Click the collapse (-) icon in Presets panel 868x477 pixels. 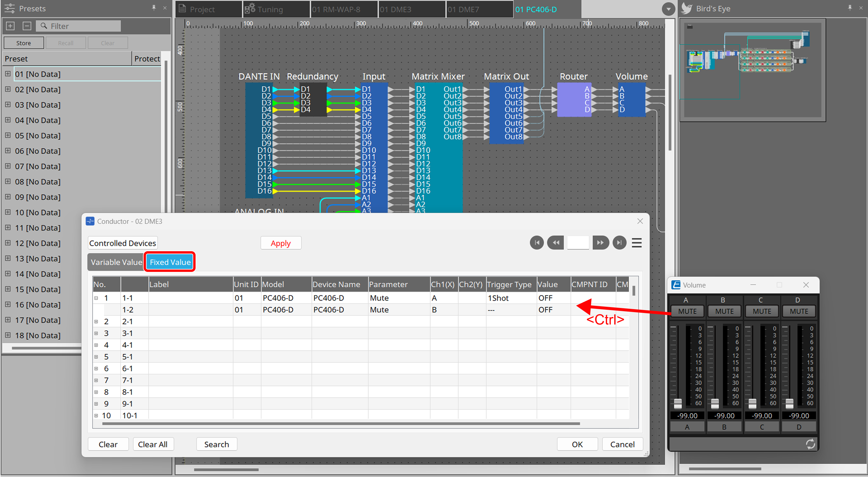click(27, 26)
